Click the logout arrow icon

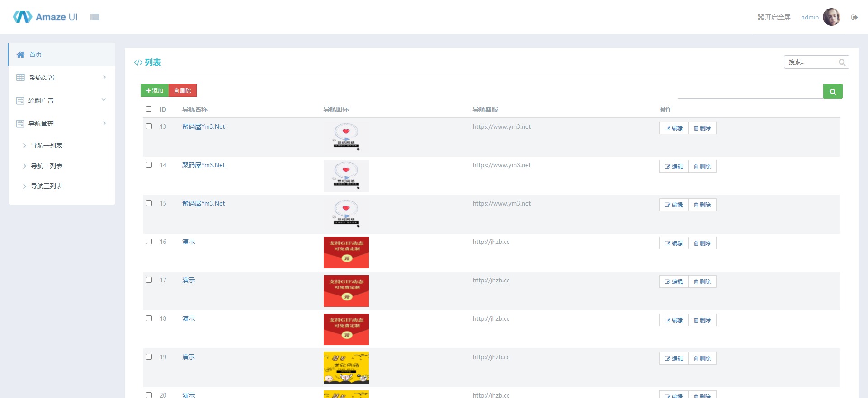pyautogui.click(x=854, y=17)
